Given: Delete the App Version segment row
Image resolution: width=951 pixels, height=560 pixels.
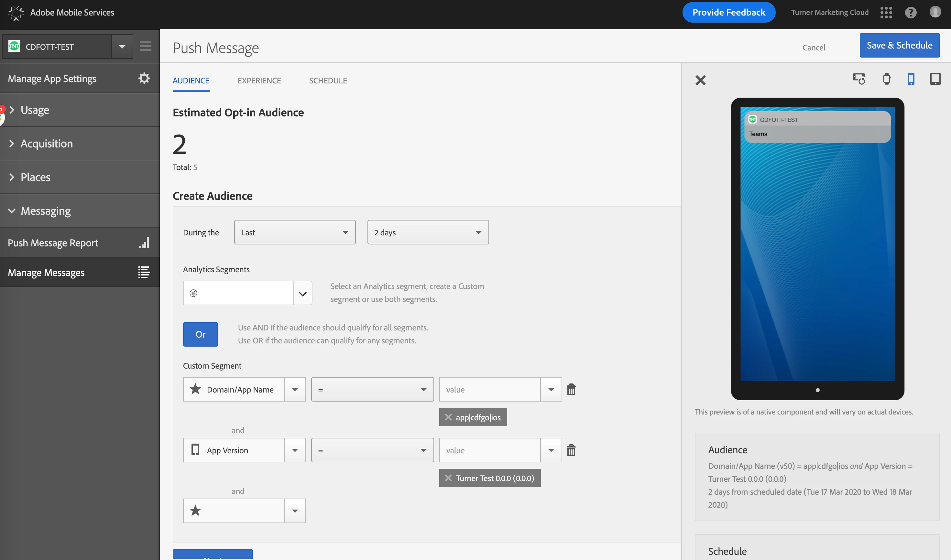Looking at the screenshot, I should tap(571, 450).
